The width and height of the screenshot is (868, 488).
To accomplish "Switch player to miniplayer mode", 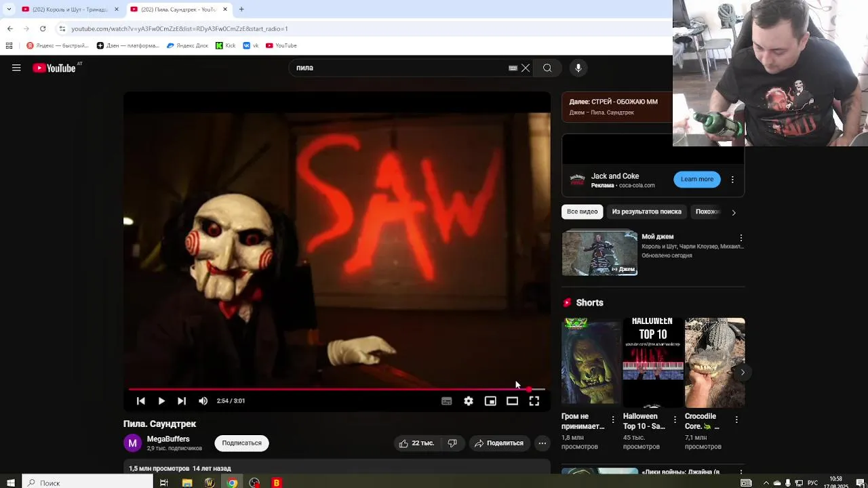I will pyautogui.click(x=490, y=401).
